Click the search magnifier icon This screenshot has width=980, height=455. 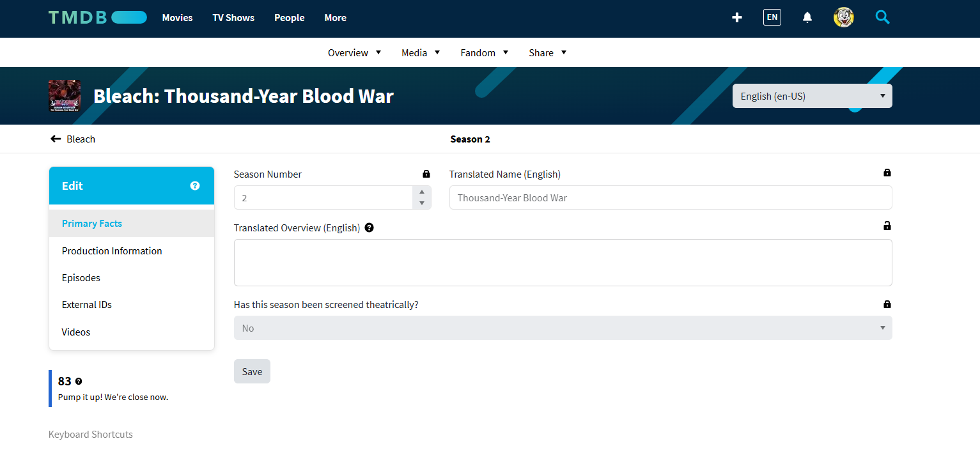(883, 17)
